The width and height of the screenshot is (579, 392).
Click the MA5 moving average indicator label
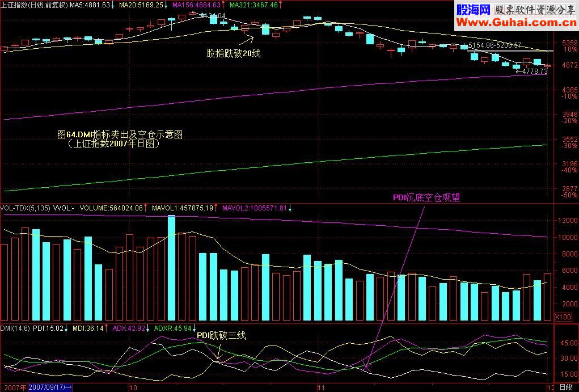(x=91, y=5)
